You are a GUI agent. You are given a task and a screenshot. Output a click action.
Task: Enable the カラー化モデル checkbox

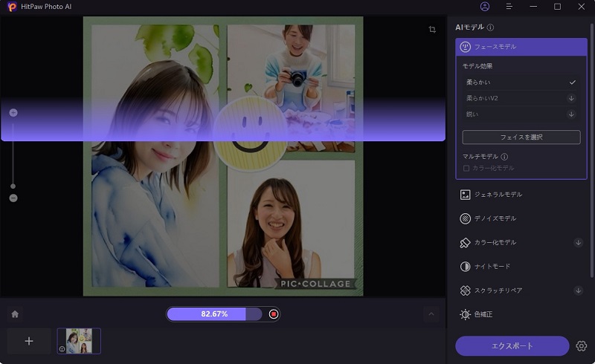tap(466, 168)
